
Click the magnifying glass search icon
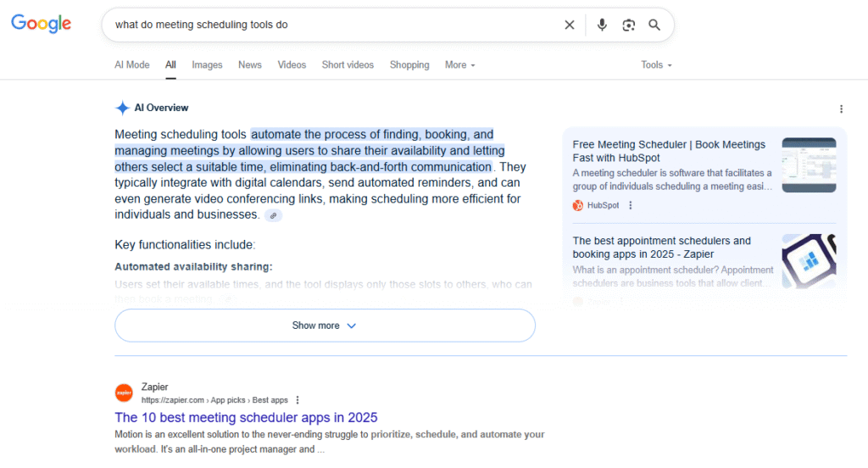(654, 25)
